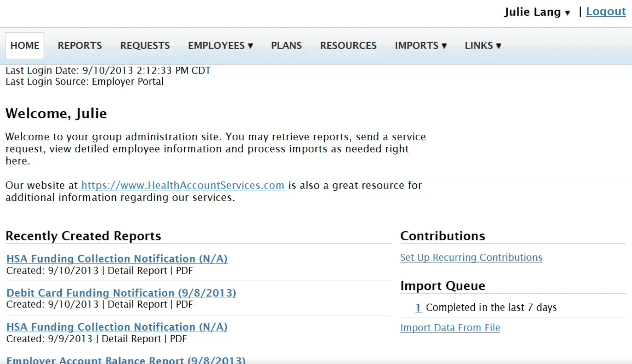Open the LINKS dropdown menu

pyautogui.click(x=482, y=45)
